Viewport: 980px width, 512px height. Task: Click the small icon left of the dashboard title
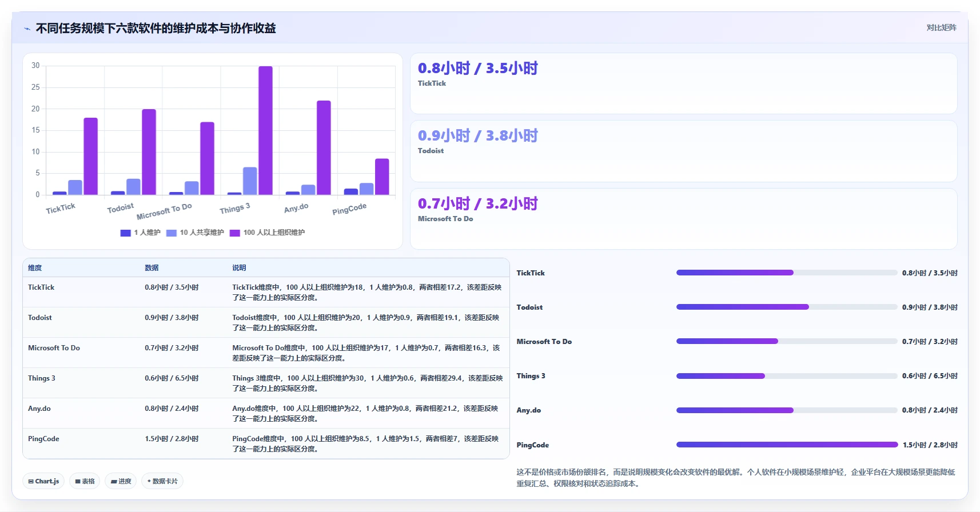coord(27,29)
